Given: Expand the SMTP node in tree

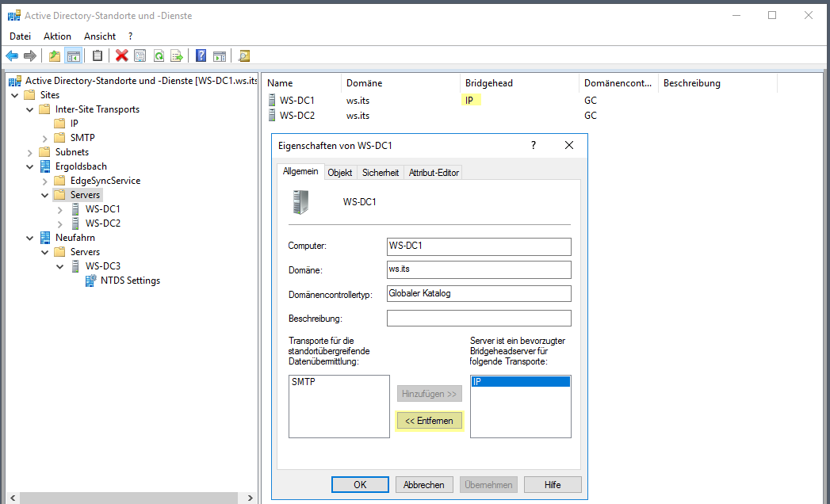Looking at the screenshot, I should tap(45, 138).
